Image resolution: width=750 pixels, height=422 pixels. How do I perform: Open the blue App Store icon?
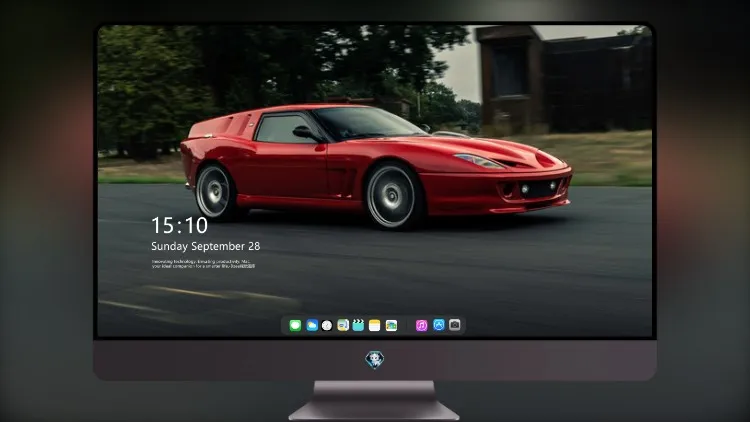click(439, 325)
